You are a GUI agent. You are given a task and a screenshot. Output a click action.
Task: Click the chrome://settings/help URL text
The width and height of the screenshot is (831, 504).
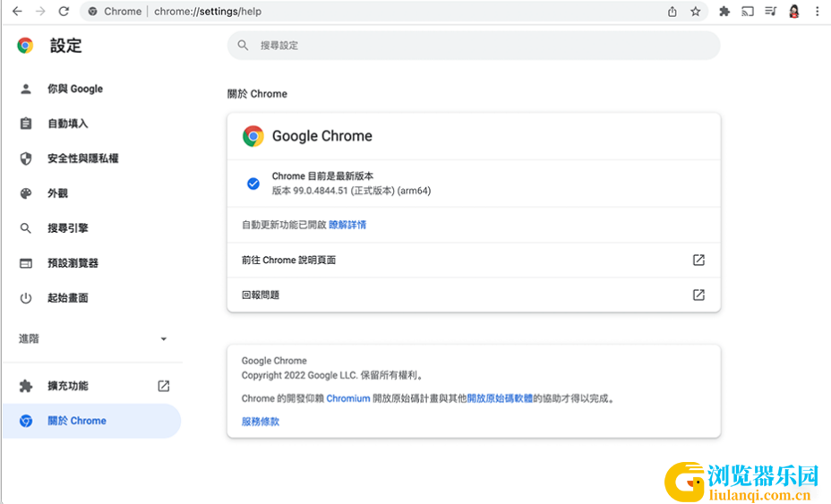coord(208,11)
